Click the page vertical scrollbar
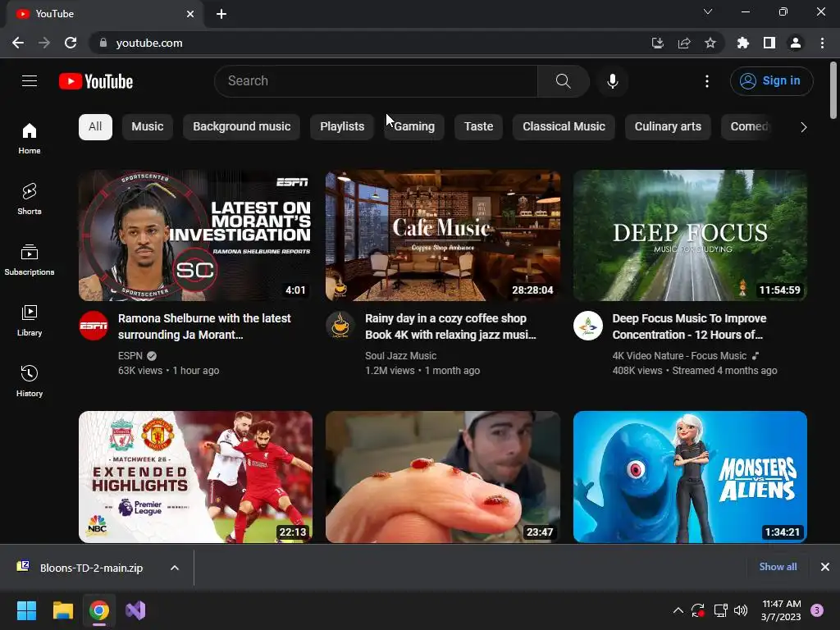This screenshot has height=630, width=840. pyautogui.click(x=833, y=90)
